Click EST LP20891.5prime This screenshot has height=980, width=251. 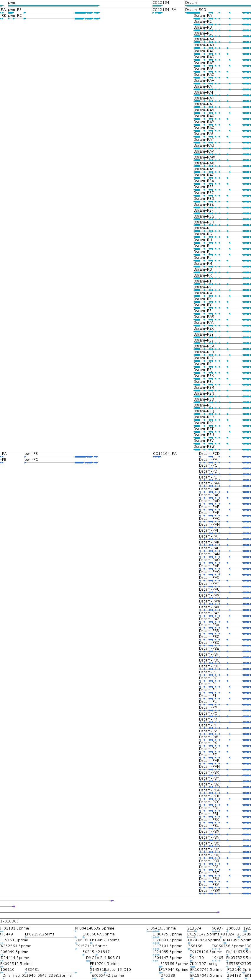tap(167, 940)
